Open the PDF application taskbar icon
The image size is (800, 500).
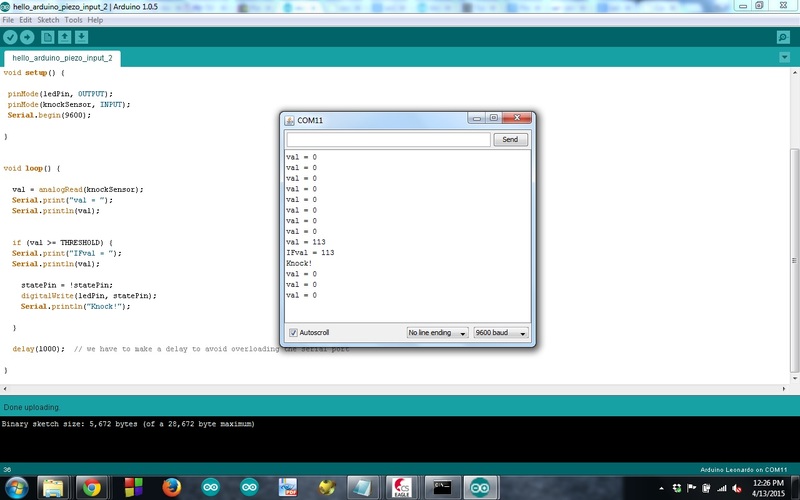pos(288,488)
